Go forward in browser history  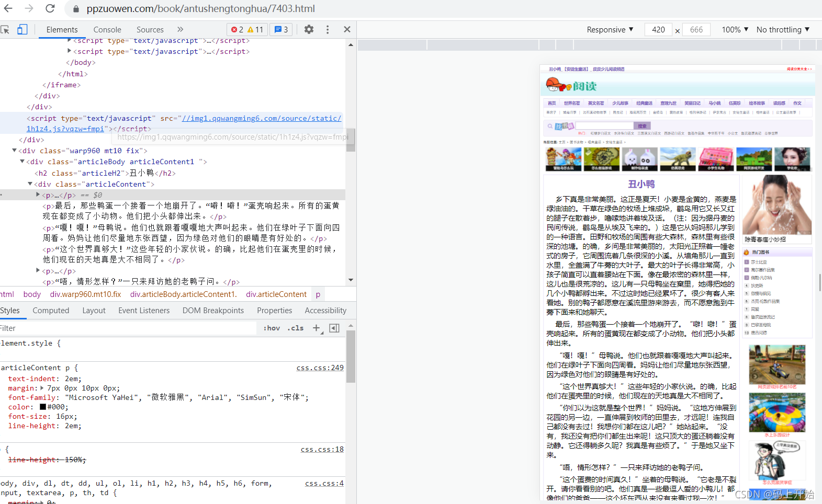tap(29, 8)
